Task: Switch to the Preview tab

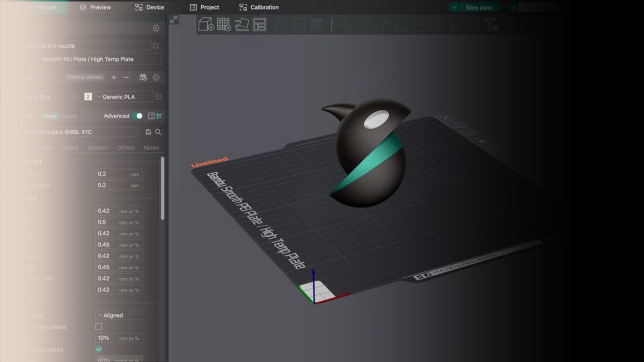Action: [x=95, y=8]
